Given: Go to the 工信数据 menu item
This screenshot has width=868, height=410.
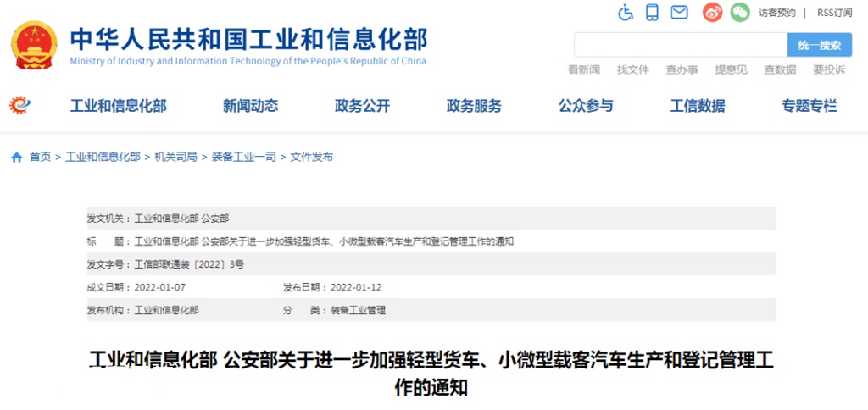Looking at the screenshot, I should tap(698, 106).
